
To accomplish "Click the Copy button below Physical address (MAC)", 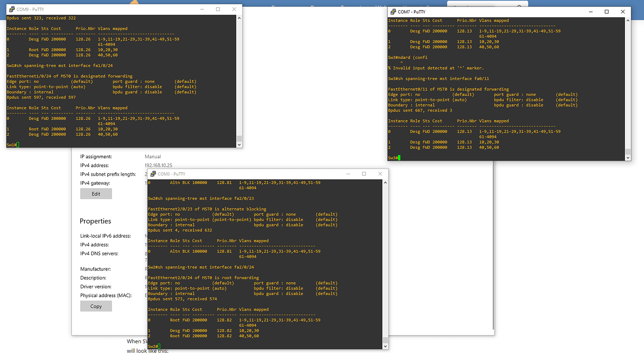I will click(x=96, y=306).
